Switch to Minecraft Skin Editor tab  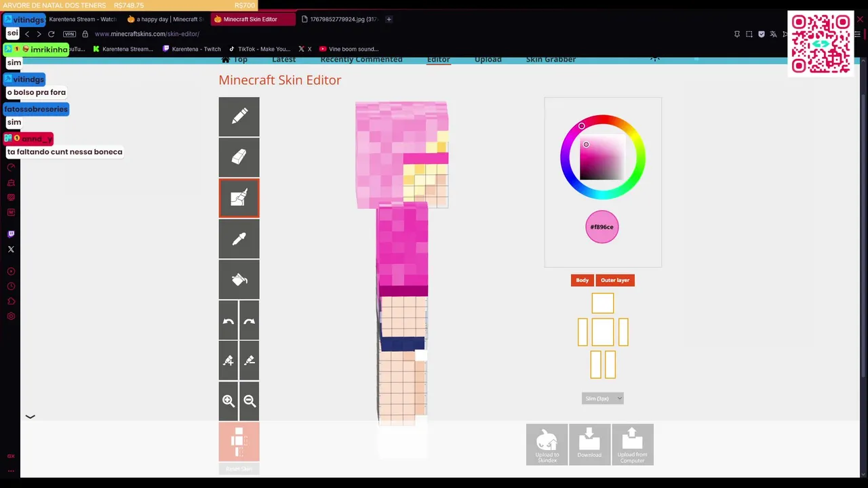tap(252, 19)
